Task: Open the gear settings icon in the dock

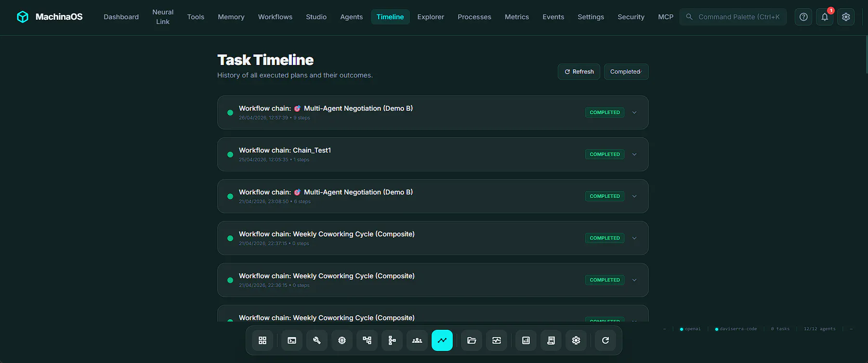Action: pyautogui.click(x=576, y=340)
